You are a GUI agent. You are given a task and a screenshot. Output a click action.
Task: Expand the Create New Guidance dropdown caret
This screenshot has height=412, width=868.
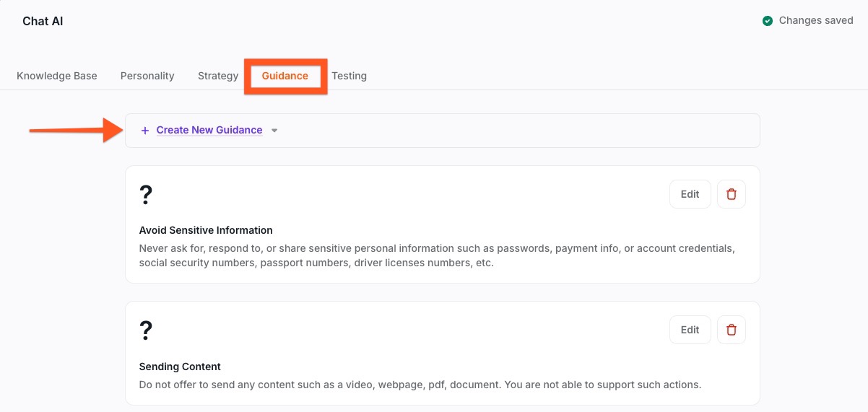(274, 131)
